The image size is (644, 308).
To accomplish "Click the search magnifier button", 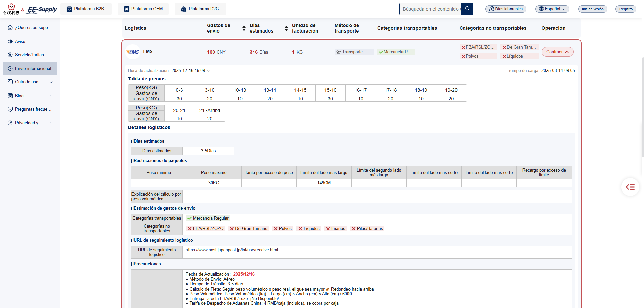I will pyautogui.click(x=467, y=9).
